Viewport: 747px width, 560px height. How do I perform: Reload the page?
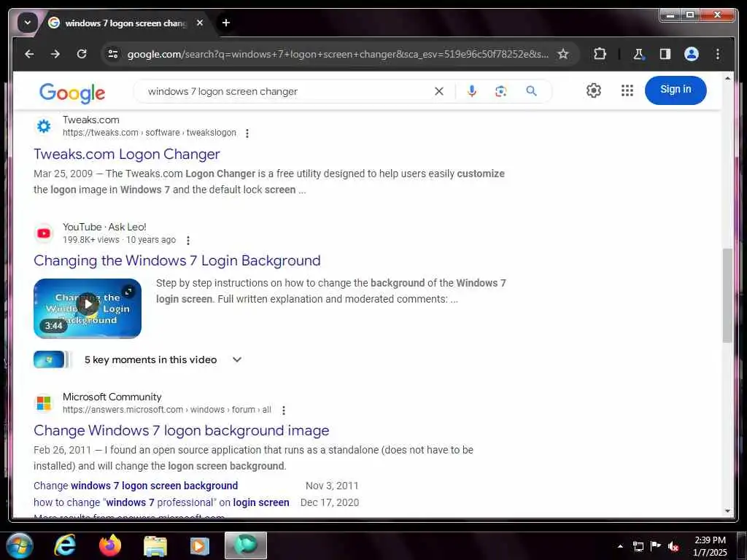coord(82,54)
